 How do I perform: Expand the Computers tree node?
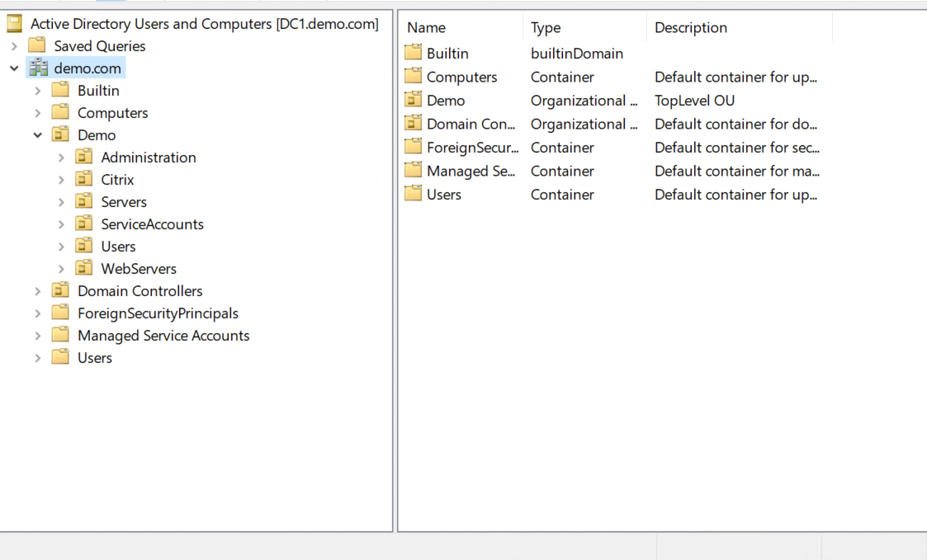(38, 113)
